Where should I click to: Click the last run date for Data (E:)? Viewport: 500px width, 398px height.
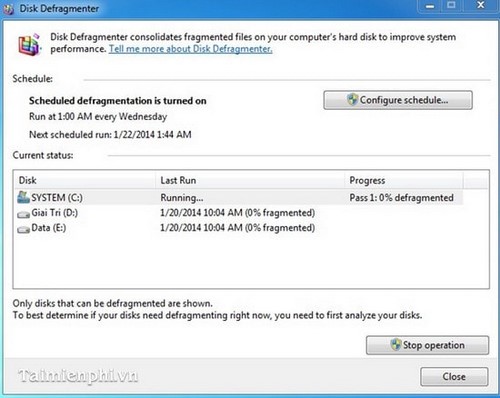coord(237,228)
